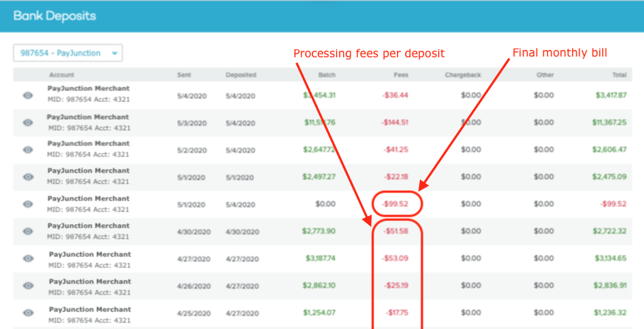Click the $11,367.25 total amount

pyautogui.click(x=609, y=122)
